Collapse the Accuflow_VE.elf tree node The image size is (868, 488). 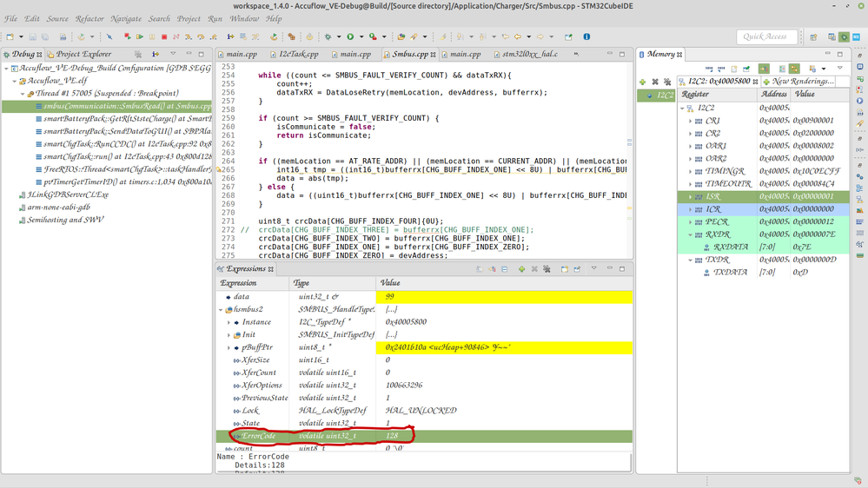16,81
